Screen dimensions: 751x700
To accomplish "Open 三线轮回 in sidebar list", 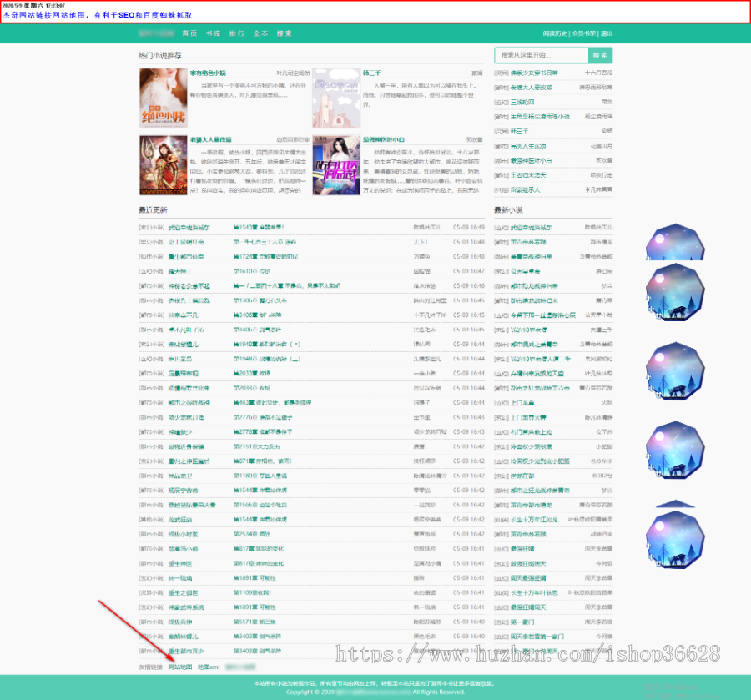I will click(x=522, y=102).
